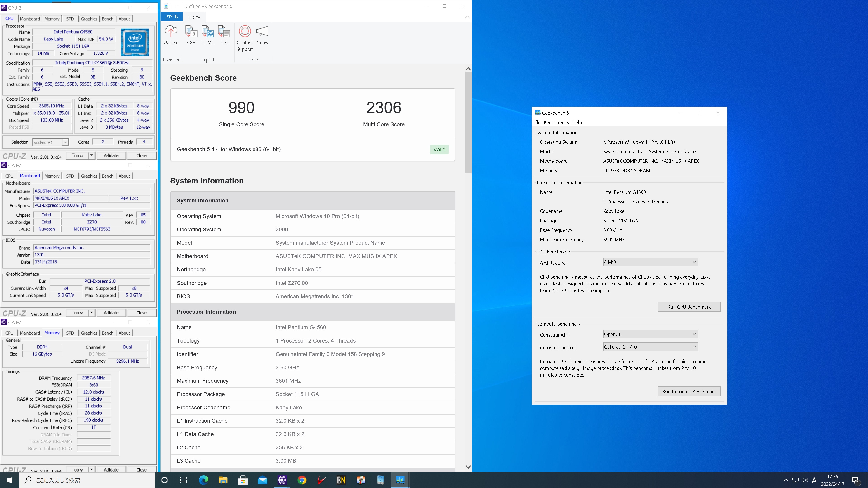Open the Compute API OpenCL dropdown
Image resolution: width=868 pixels, height=488 pixels.
[x=650, y=334]
